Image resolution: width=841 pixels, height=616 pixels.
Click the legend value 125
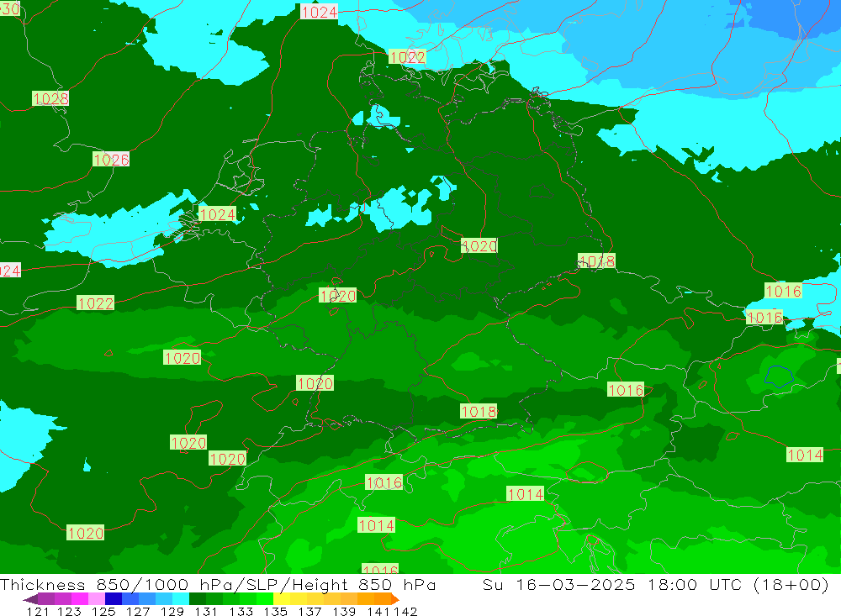click(103, 611)
